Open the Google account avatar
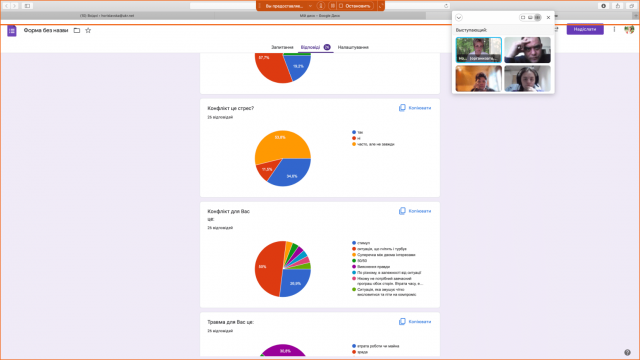The width and height of the screenshot is (640, 360). coord(629,29)
